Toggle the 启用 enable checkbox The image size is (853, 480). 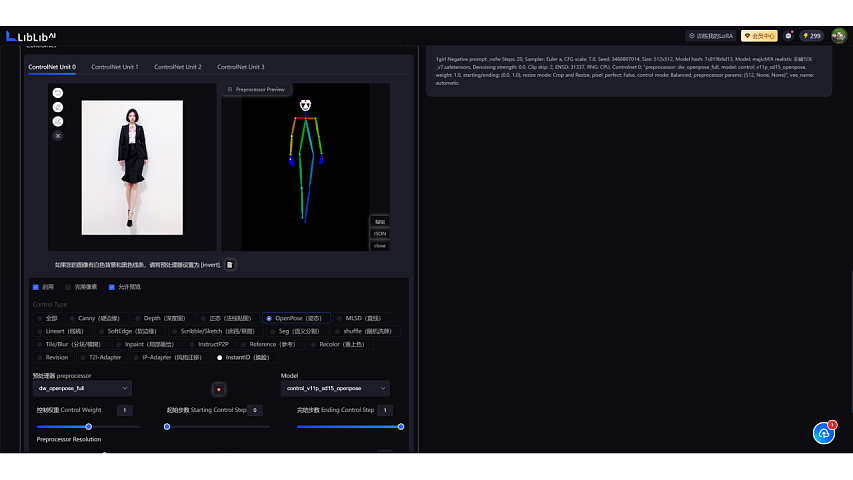[36, 287]
